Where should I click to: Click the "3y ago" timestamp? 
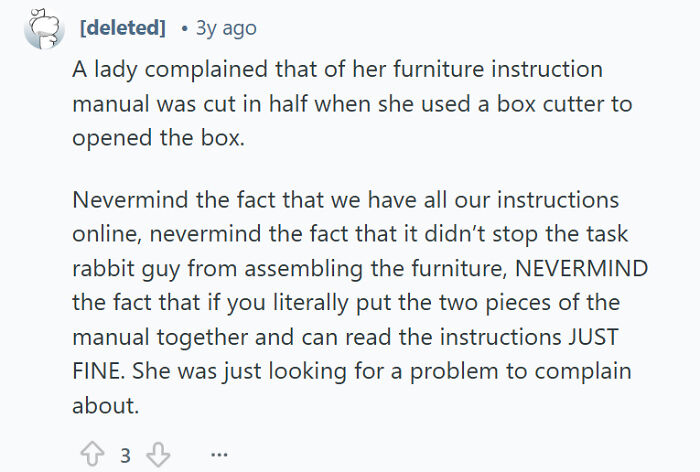(x=225, y=28)
